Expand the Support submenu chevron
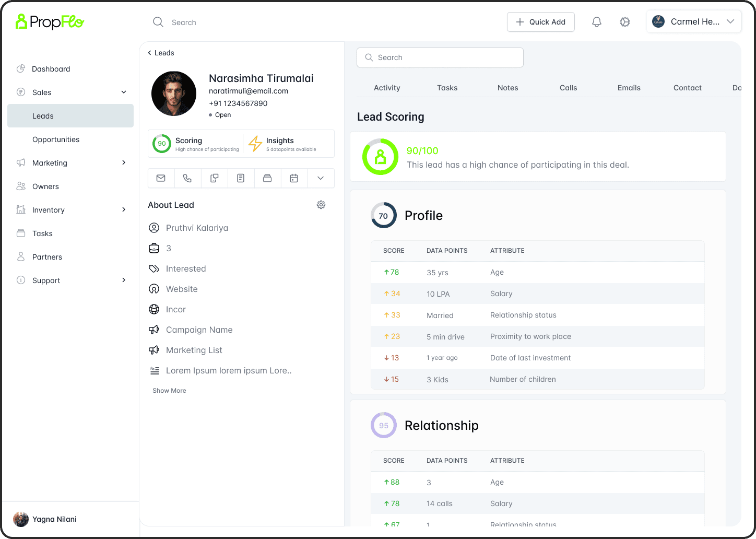Screen dimensions: 756x539 point(124,280)
